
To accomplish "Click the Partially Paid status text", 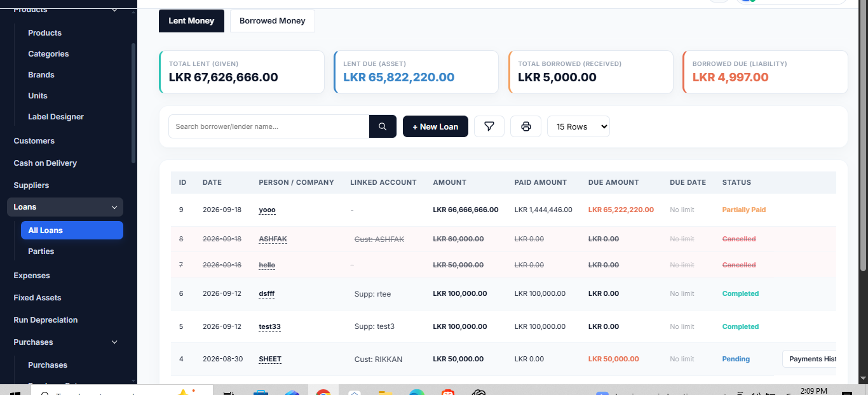I will pos(744,210).
